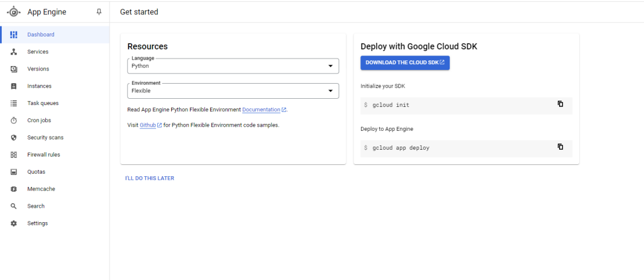Image resolution: width=644 pixels, height=280 pixels.
Task: Open Settings in the sidebar
Action: (37, 223)
